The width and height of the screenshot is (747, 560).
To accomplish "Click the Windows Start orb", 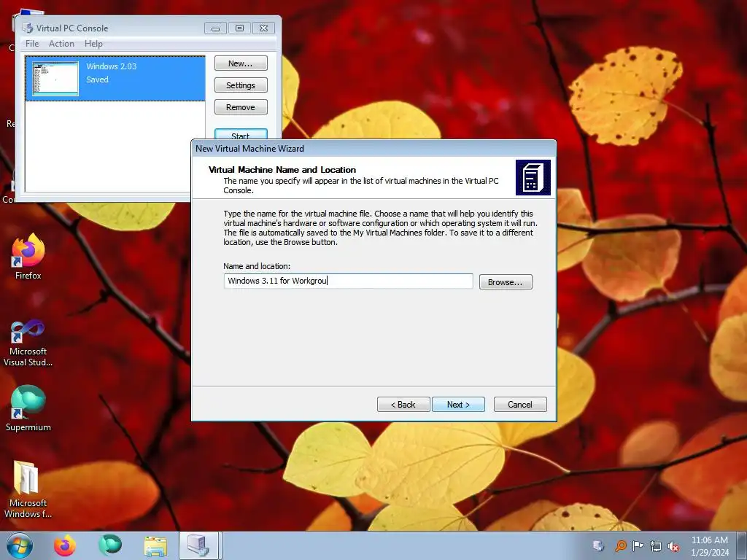I will point(20,545).
